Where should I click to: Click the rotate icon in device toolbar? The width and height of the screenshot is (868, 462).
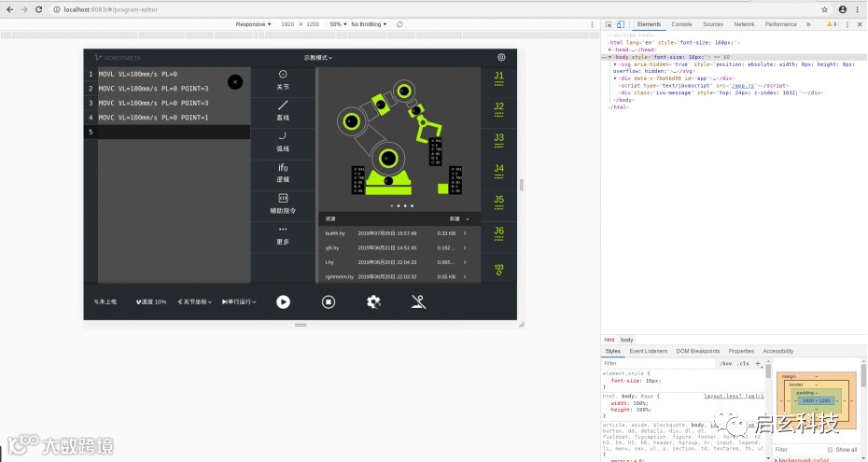[x=399, y=24]
